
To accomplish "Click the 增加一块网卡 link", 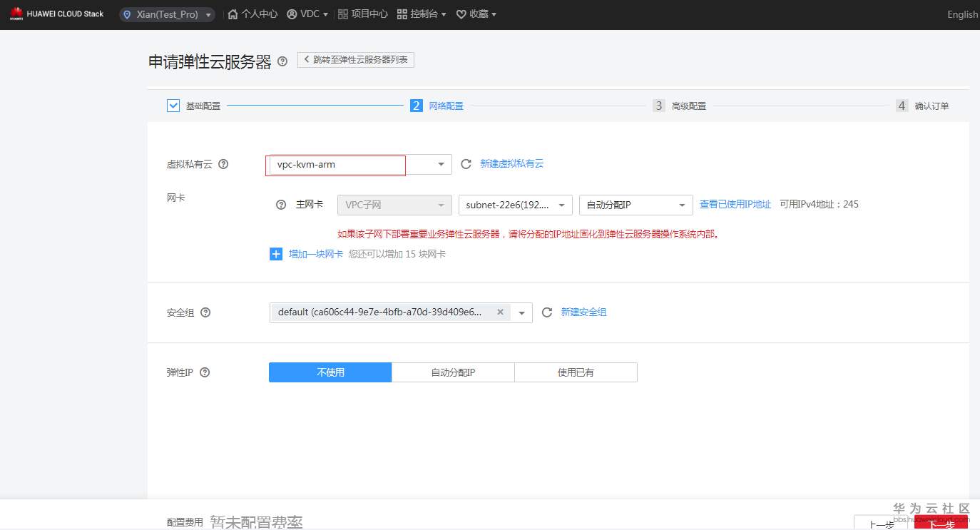I will coord(316,254).
